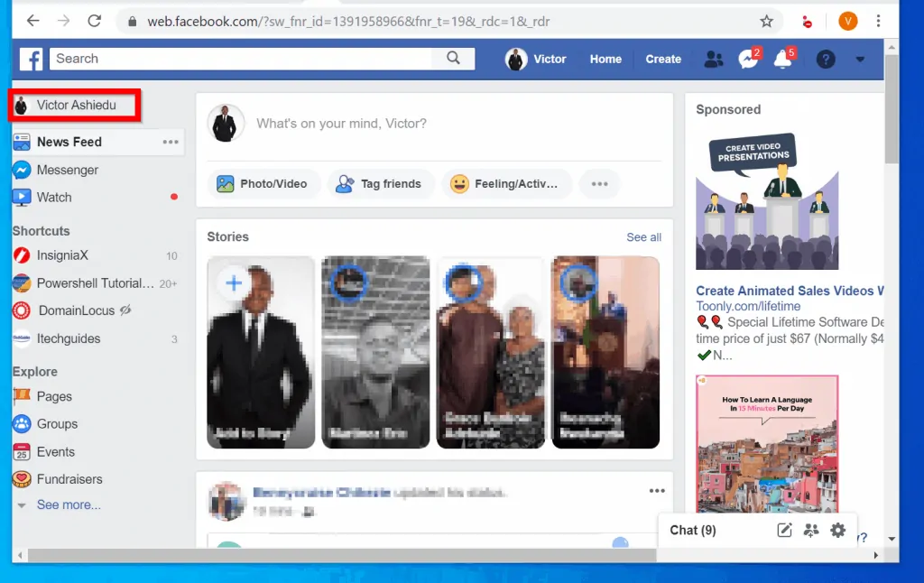Screen dimensions: 924x583
Task: Open Messenger from the top bar icon
Action: point(748,59)
